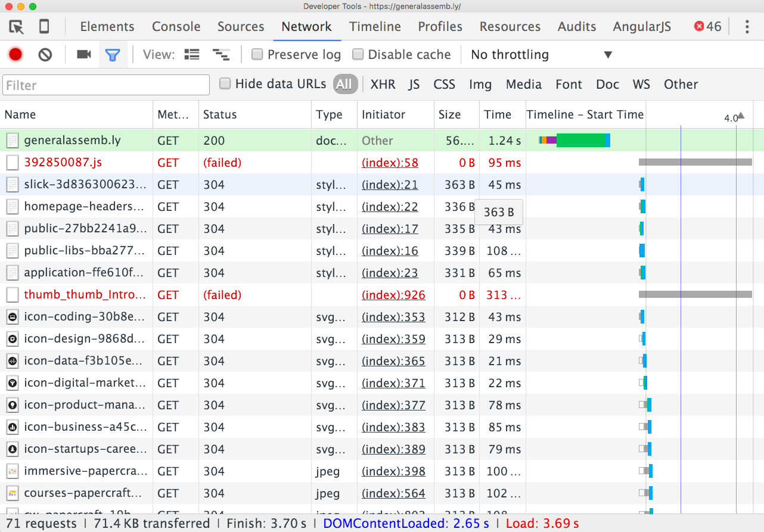Open initiator link (index):21
This screenshot has width=764, height=532.
click(x=390, y=185)
